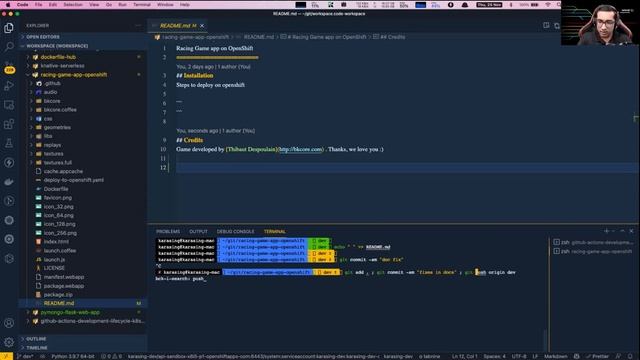Open Source Control view with pending badge
Screen dimensions: 640x360
(9, 67)
